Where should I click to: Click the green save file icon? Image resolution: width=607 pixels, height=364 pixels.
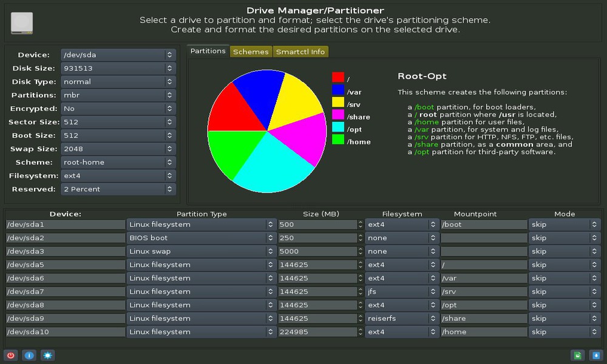[x=577, y=355]
